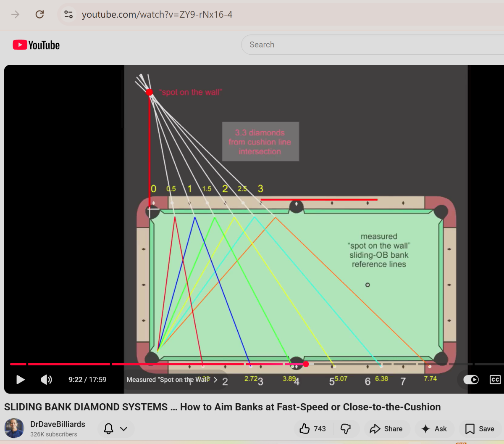This screenshot has height=444, width=504.
Task: Turn on closed captions
Action: (495, 380)
